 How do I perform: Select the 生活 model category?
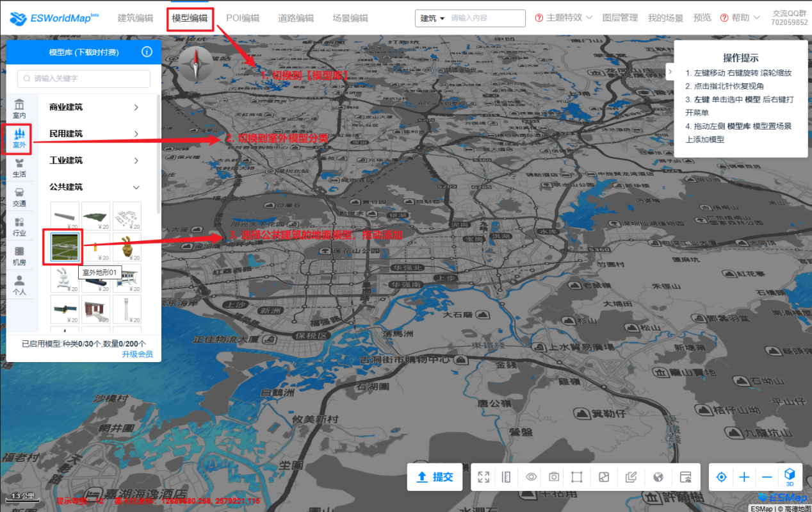click(x=19, y=168)
